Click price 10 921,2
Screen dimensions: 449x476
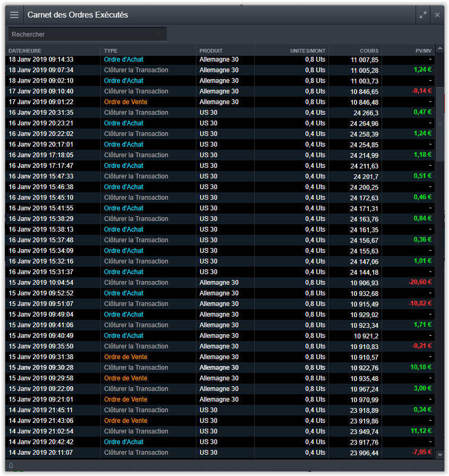click(x=366, y=336)
